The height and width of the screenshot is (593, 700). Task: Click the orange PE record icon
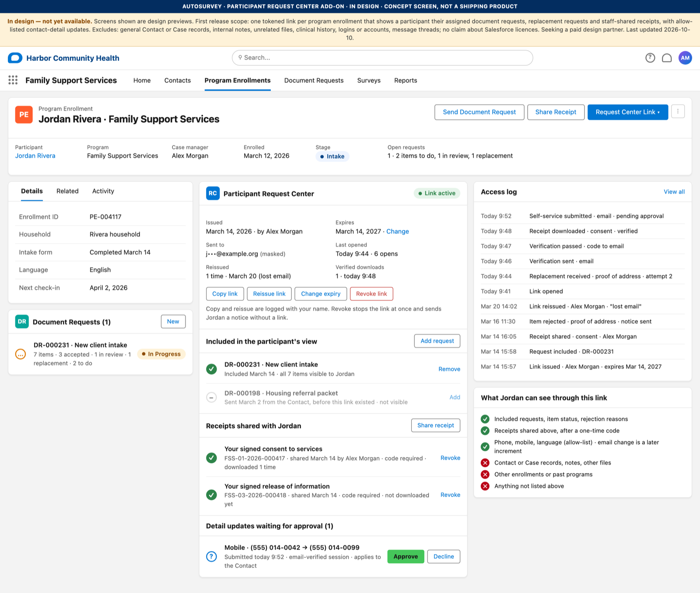tap(24, 115)
